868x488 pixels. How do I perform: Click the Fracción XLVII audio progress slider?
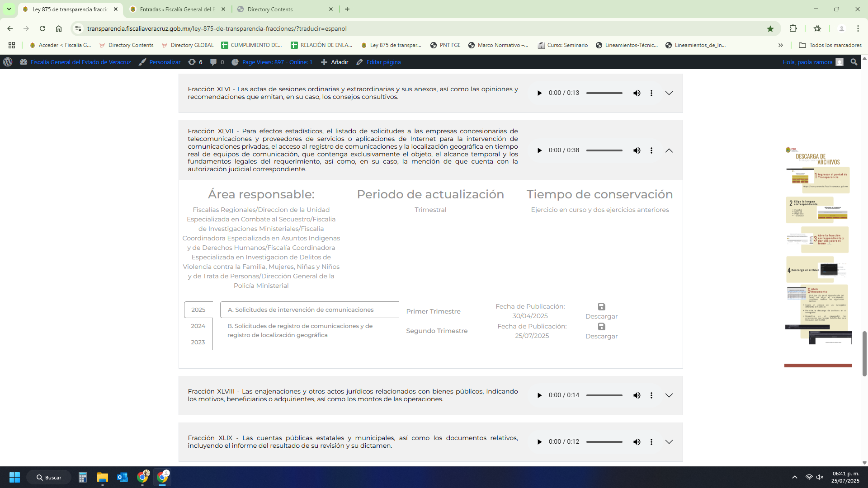pos(604,150)
